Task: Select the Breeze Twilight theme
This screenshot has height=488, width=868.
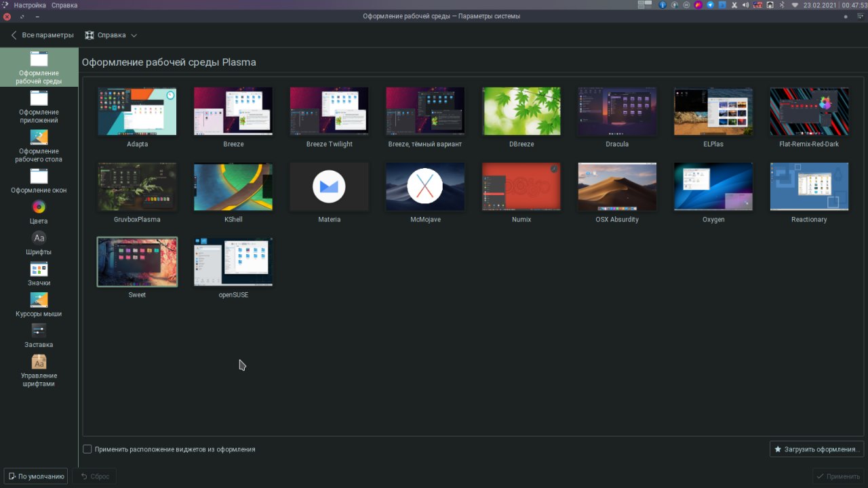Action: click(x=330, y=111)
